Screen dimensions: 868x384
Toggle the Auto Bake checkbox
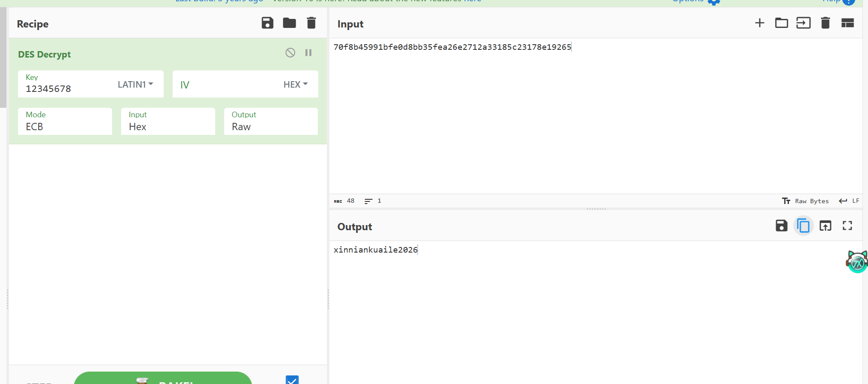pos(292,380)
